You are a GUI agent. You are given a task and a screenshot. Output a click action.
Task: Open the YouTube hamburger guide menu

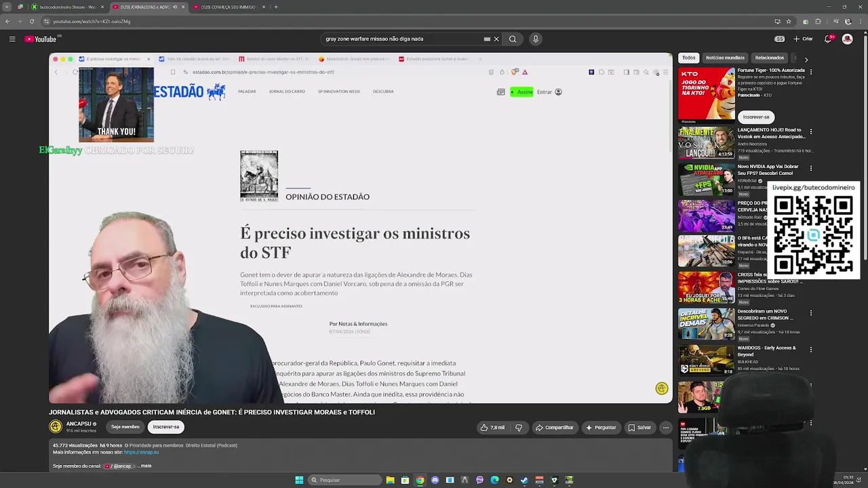click(12, 39)
